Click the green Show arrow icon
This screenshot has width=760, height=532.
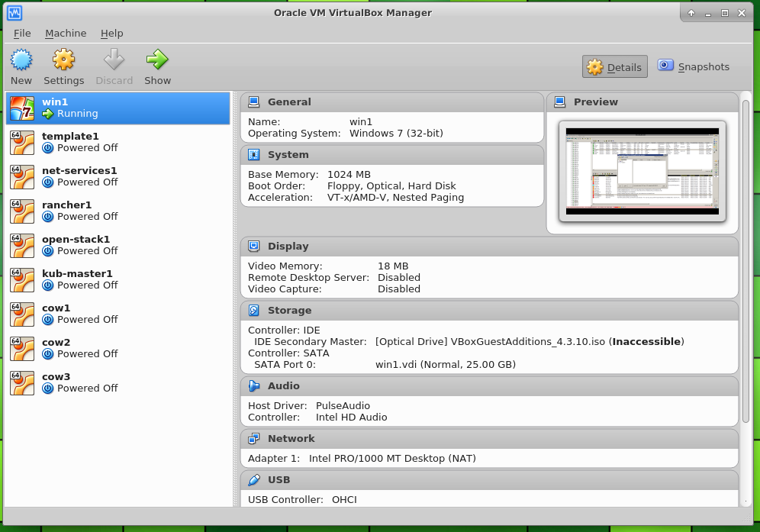pyautogui.click(x=157, y=60)
